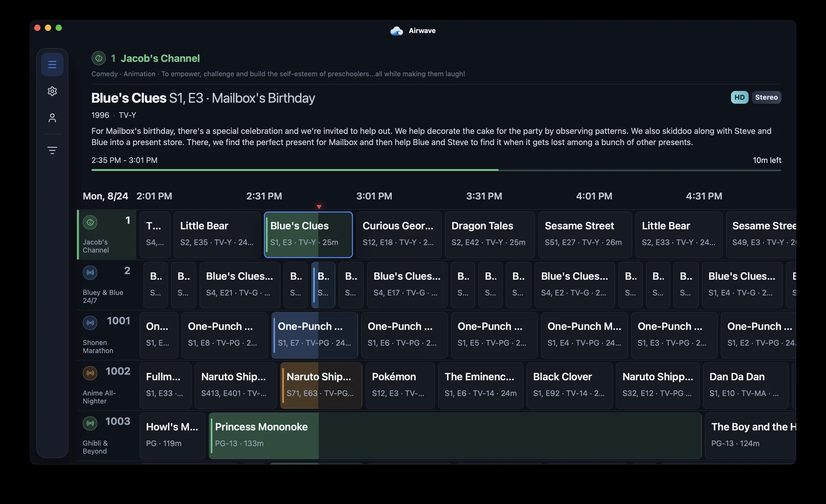826x504 pixels.
Task: Open Little Bear S2, E35 program
Action: (x=217, y=235)
